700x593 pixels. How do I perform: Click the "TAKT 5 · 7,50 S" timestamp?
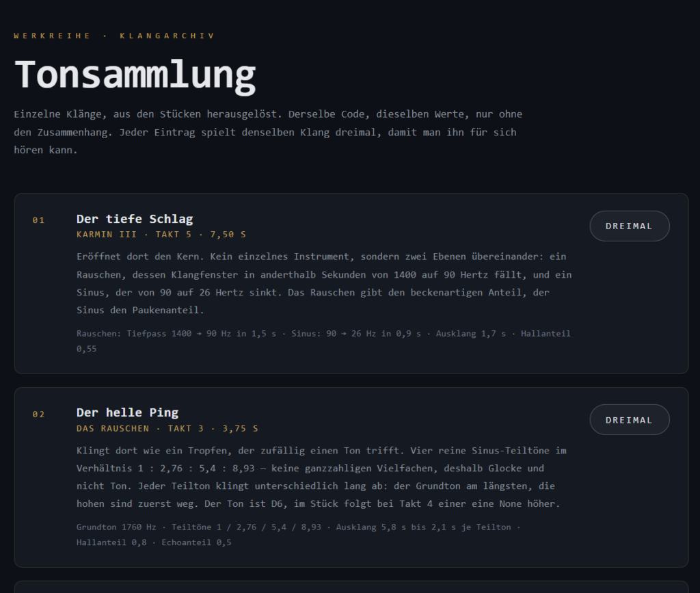click(200, 235)
